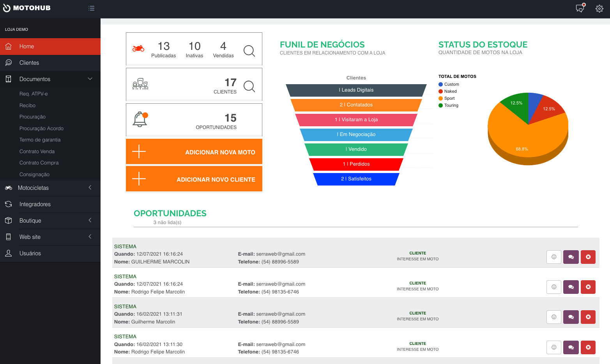
Task: Click the Adicionar Novo Cliente button
Action: [194, 179]
